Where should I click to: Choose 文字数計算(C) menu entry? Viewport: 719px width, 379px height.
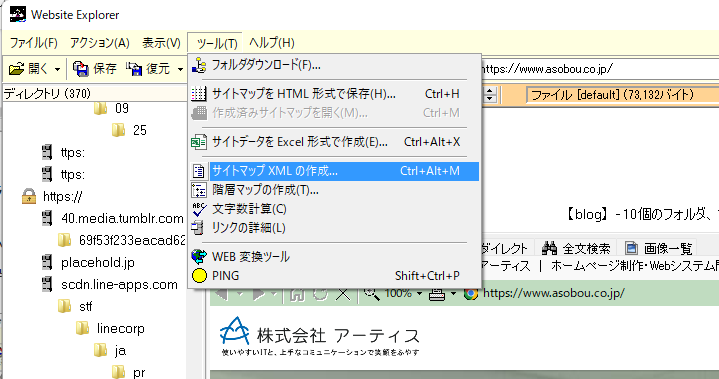[x=335, y=209]
